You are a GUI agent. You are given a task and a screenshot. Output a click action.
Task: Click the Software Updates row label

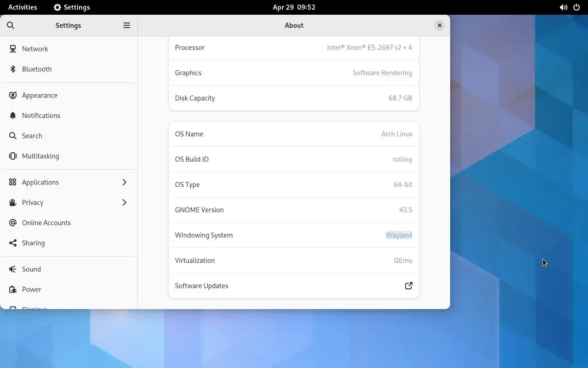(202, 286)
